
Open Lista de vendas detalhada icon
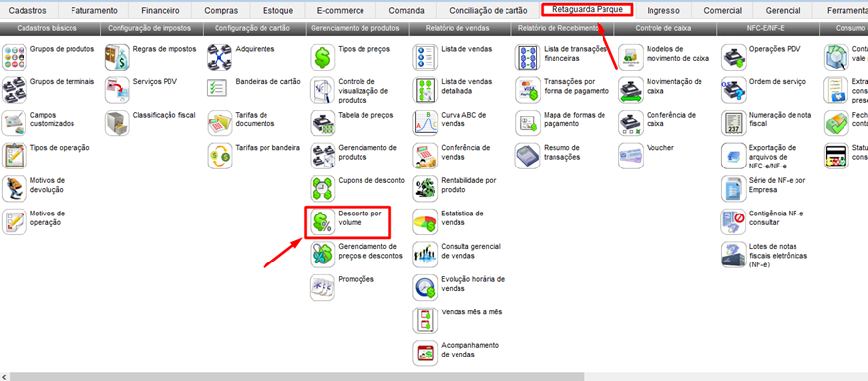[x=425, y=90]
